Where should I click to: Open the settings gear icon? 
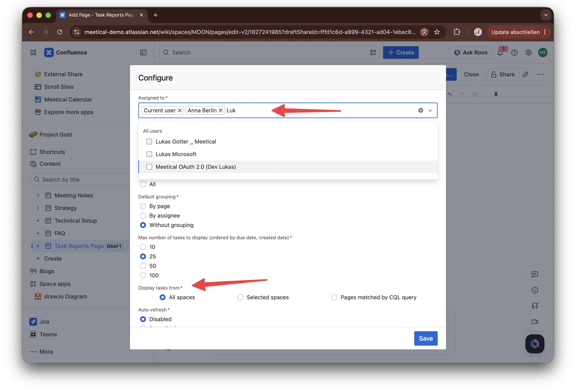point(528,53)
